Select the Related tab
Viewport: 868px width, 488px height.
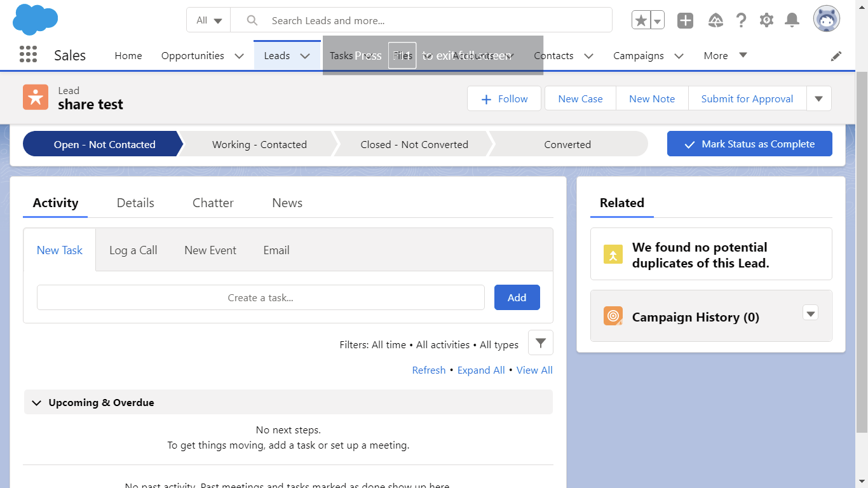(622, 203)
